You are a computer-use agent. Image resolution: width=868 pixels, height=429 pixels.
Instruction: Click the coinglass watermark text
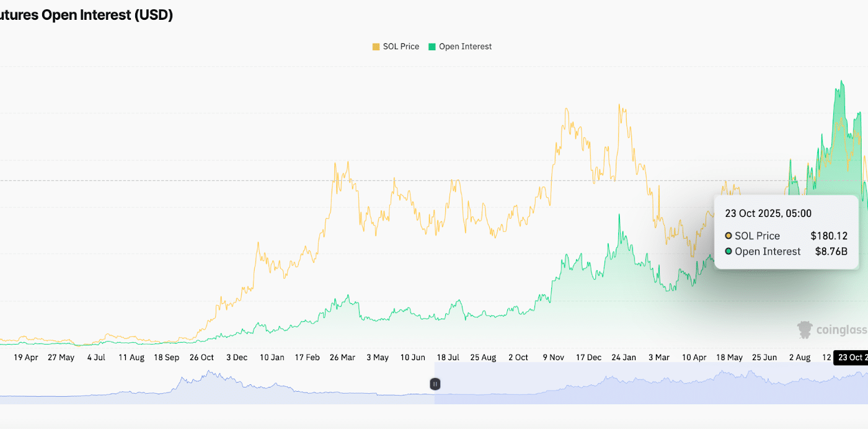point(841,330)
